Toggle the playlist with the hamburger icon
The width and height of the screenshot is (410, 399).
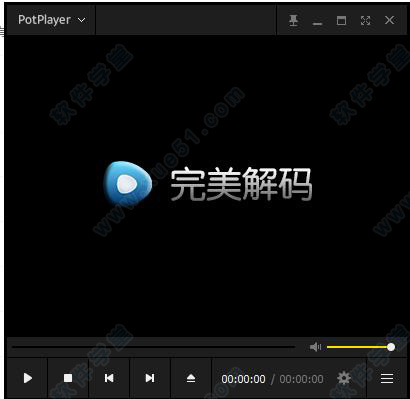[387, 378]
